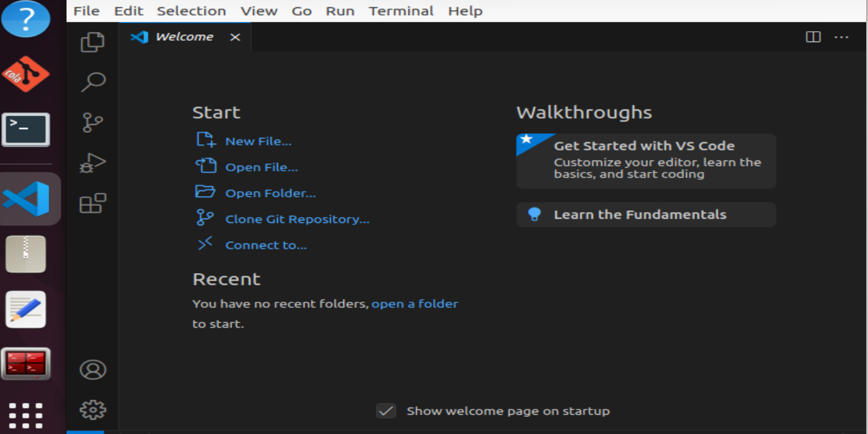Split the editor right
This screenshot has height=434, width=868.
point(813,37)
